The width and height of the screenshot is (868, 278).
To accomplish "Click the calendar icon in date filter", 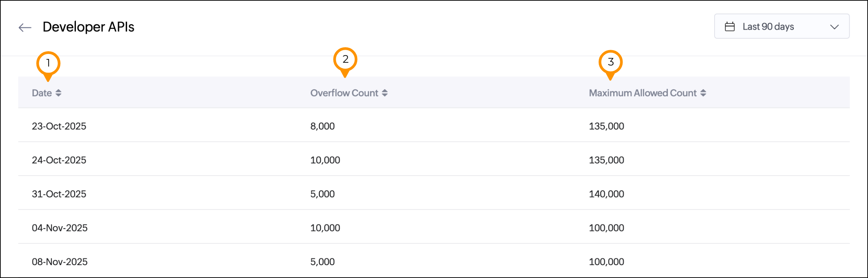I will pos(729,27).
